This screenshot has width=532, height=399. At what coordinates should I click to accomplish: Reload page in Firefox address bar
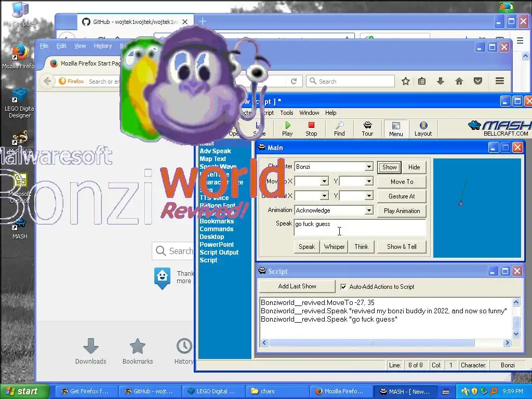pyautogui.click(x=294, y=81)
